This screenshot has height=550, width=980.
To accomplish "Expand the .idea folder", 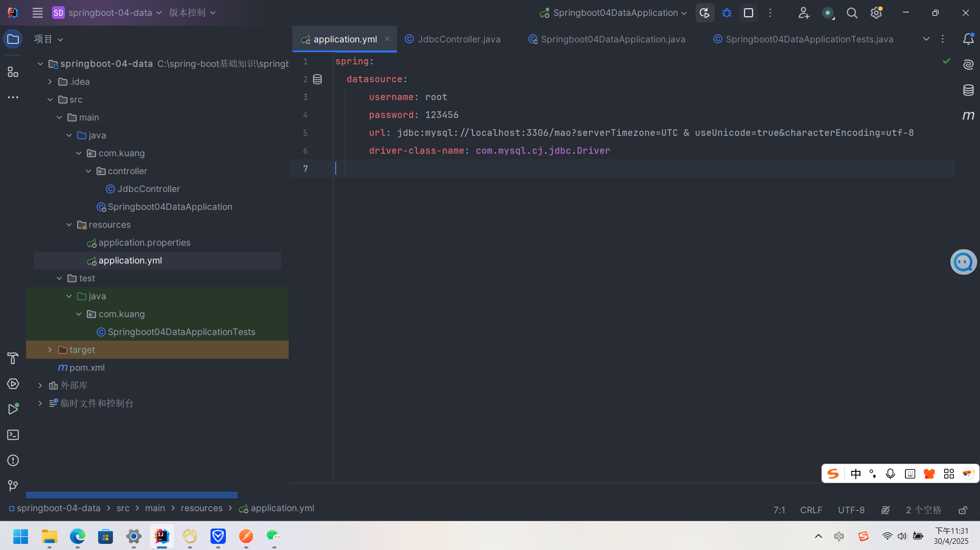I will pos(50,82).
